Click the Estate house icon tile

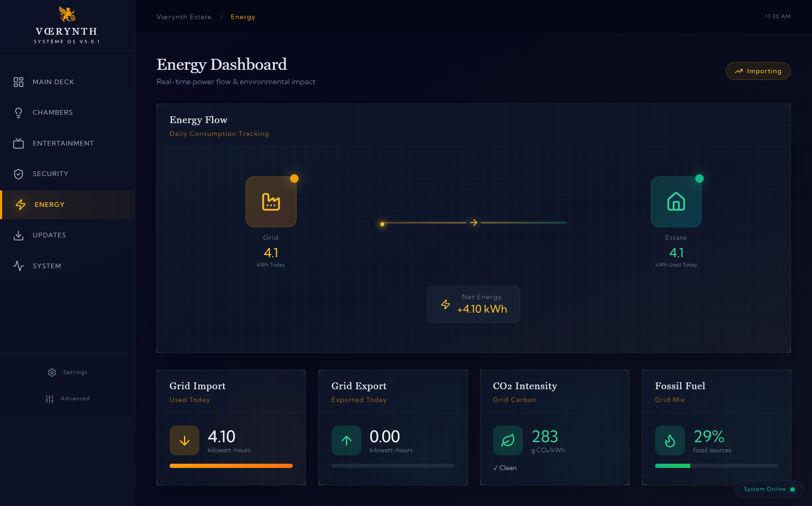coord(676,202)
